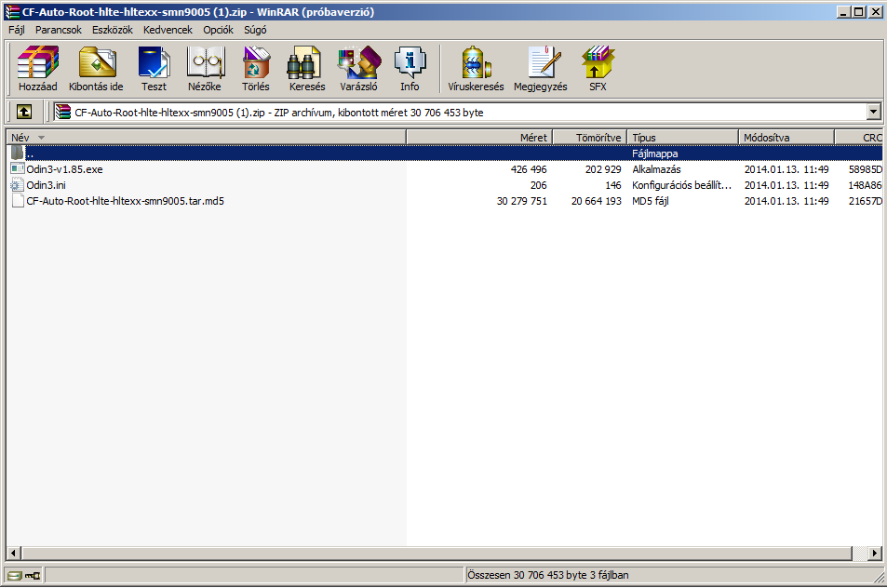Open the Fájl menu
The width and height of the screenshot is (887, 588).
click(x=17, y=30)
